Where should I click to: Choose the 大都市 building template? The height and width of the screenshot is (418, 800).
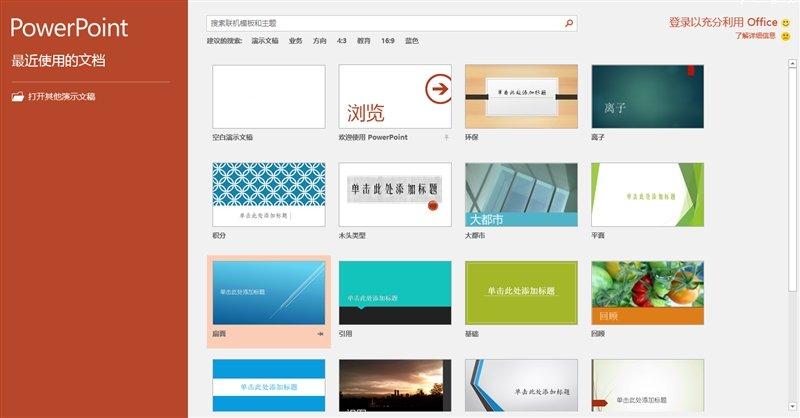point(521,194)
